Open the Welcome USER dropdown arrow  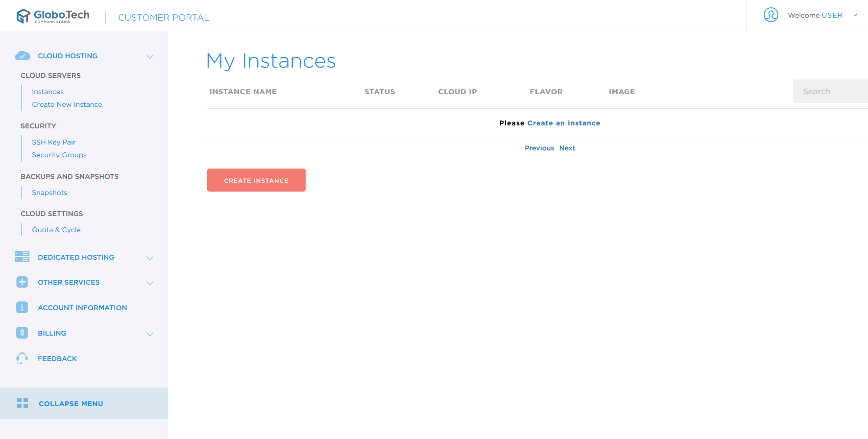tap(855, 15)
